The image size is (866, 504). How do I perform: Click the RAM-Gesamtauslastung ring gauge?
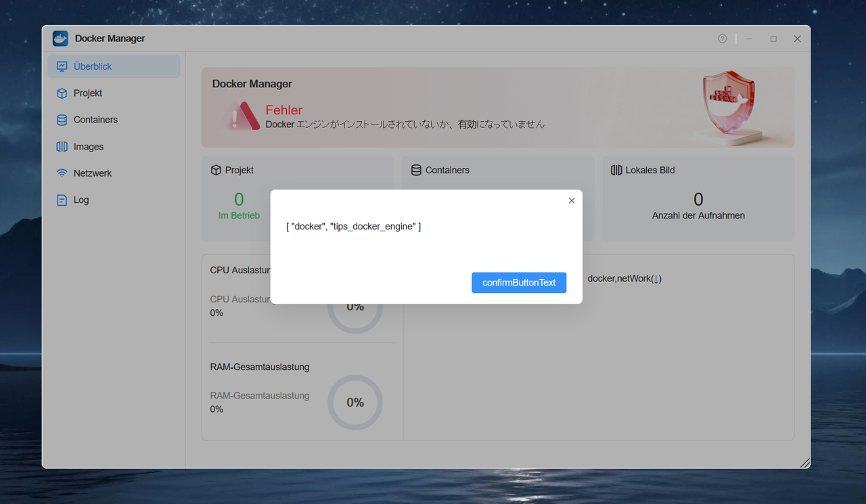click(355, 403)
